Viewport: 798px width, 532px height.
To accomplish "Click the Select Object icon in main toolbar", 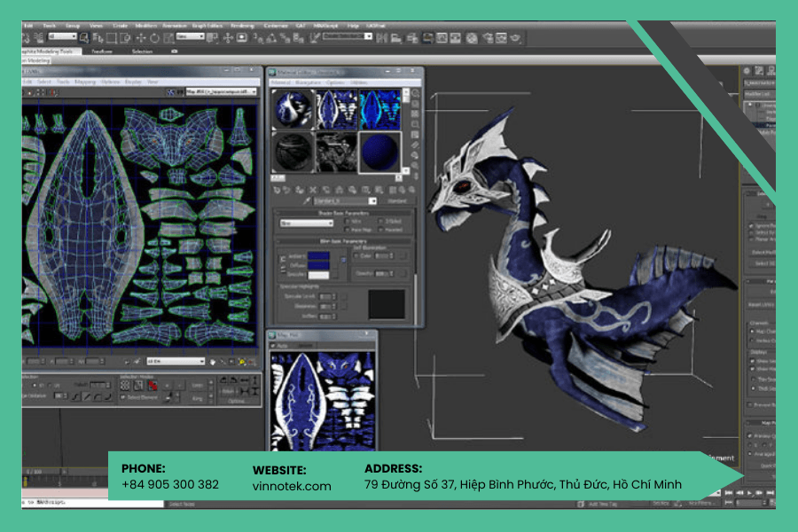I will pyautogui.click(x=84, y=37).
